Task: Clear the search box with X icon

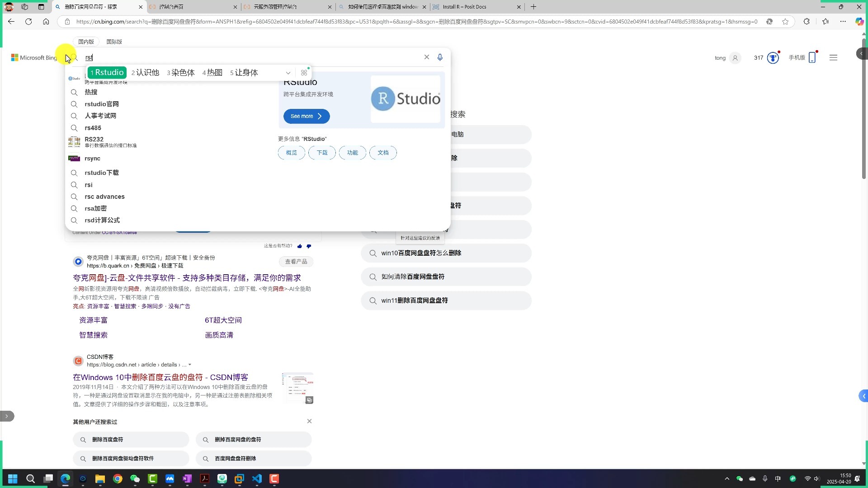Action: point(426,57)
